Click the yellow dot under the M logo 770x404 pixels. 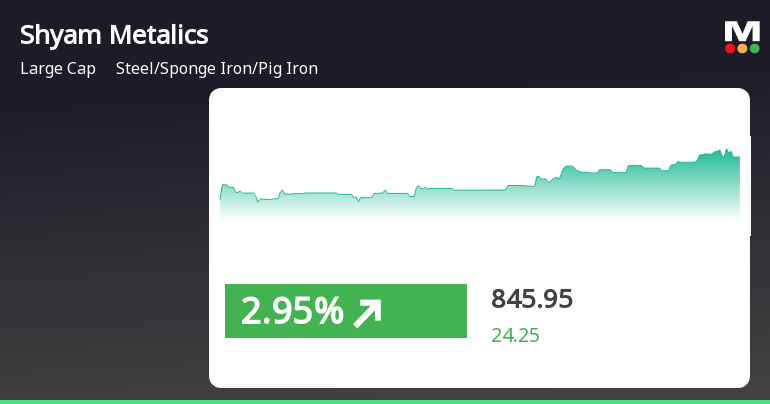tap(742, 48)
